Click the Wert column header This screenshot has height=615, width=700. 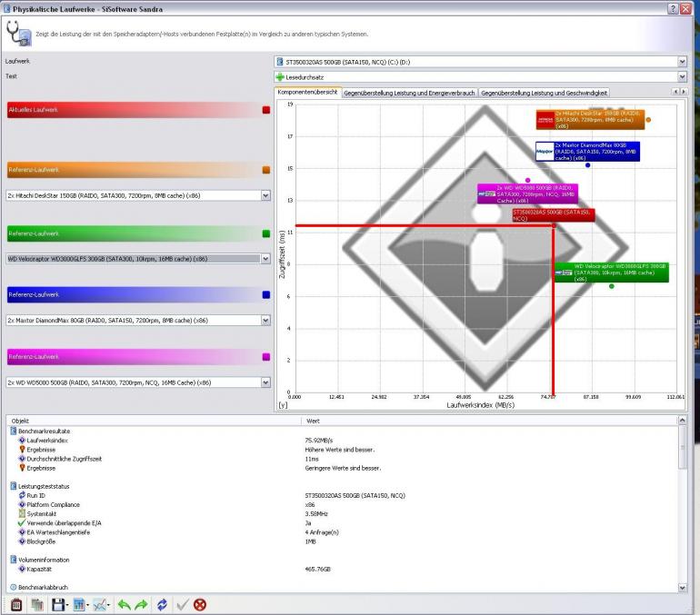pos(490,421)
